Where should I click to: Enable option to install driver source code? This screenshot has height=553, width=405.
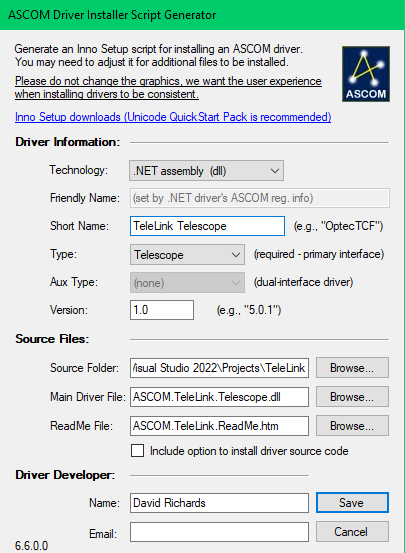coord(138,451)
